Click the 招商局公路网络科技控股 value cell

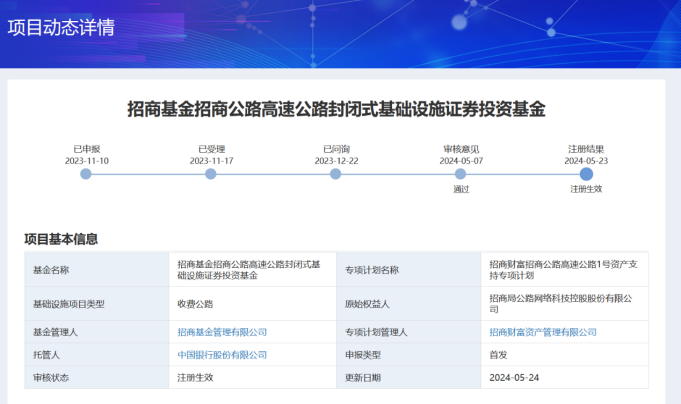pyautogui.click(x=565, y=304)
